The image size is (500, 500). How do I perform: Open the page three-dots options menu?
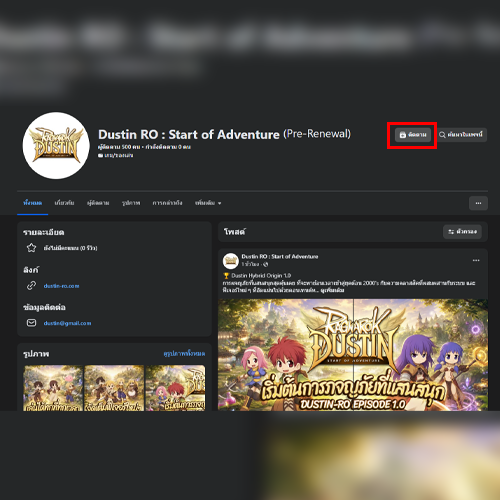(478, 203)
